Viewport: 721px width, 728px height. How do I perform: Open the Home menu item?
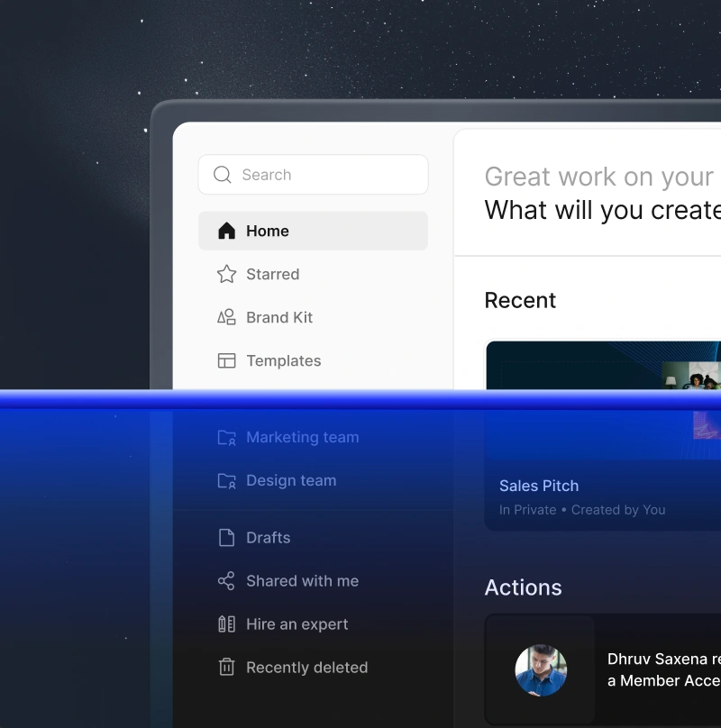[x=313, y=231]
